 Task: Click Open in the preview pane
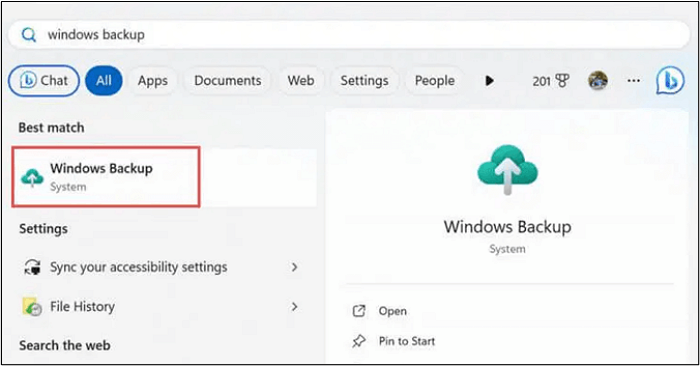(392, 311)
